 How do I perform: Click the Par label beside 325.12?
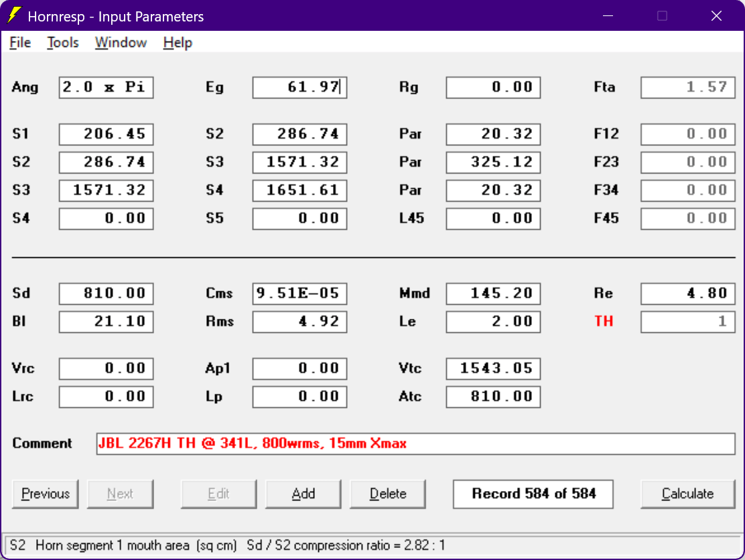411,162
